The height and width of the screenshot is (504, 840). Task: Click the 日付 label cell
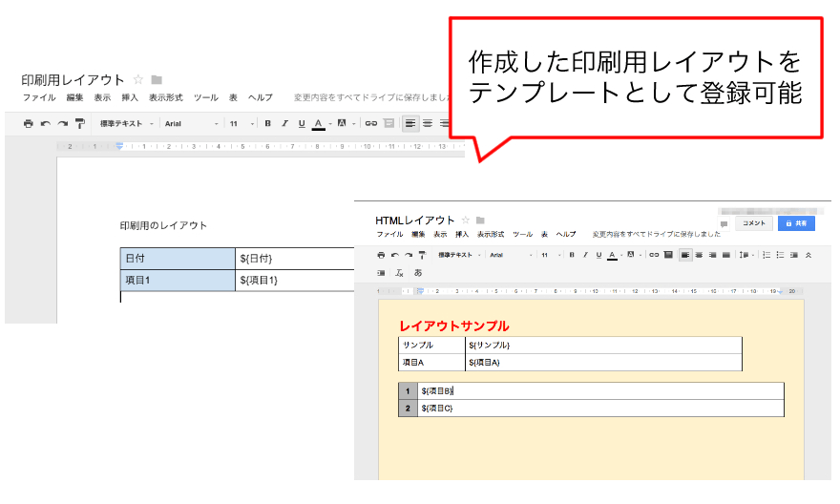[x=178, y=259]
